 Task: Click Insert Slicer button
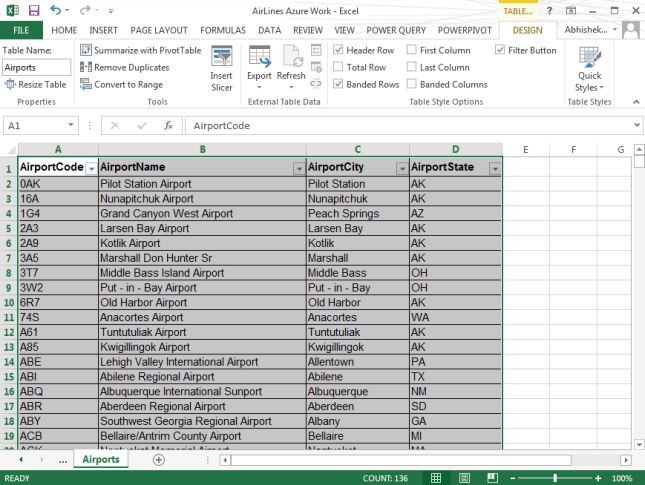[221, 68]
